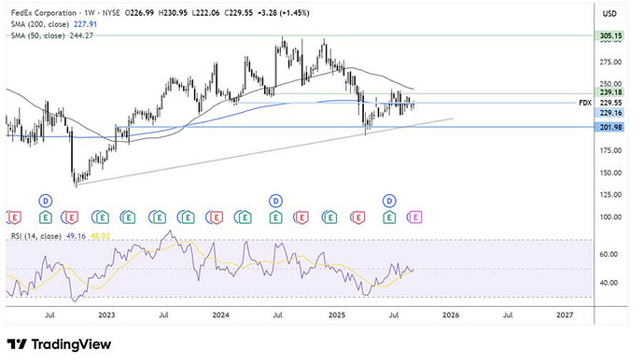
Task: Click the SMA (200, close) indicator legend
Action: coord(40,24)
